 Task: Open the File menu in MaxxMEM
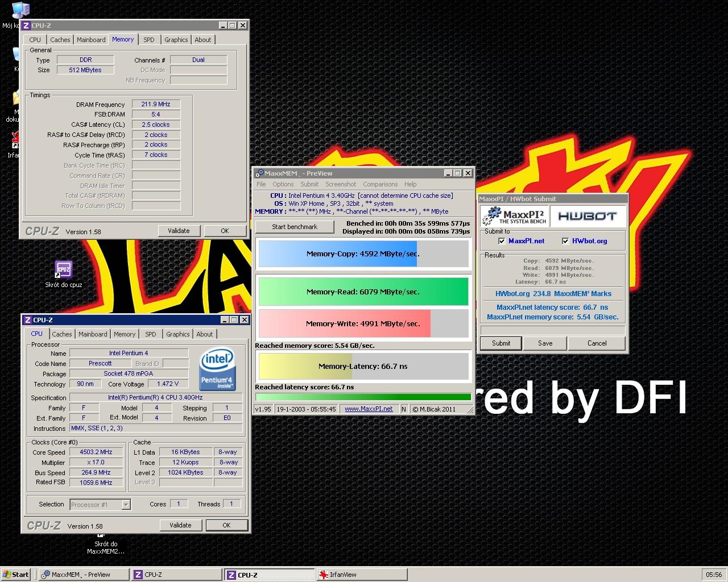[261, 184]
